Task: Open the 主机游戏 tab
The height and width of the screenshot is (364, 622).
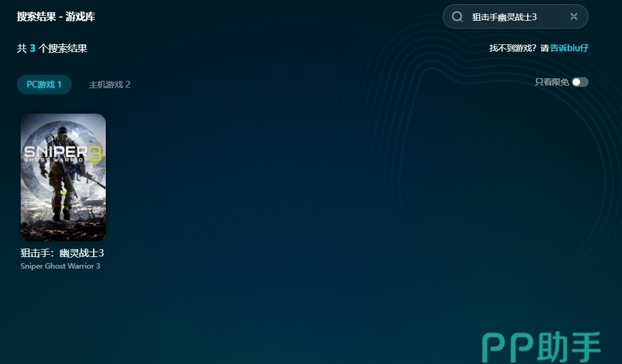Action: pyautogui.click(x=109, y=84)
